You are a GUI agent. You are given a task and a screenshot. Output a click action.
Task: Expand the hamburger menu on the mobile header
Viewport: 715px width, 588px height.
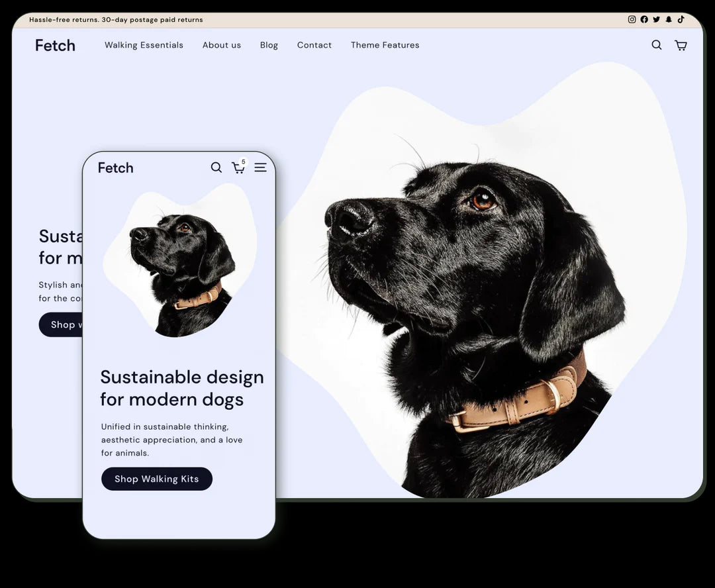click(x=260, y=168)
